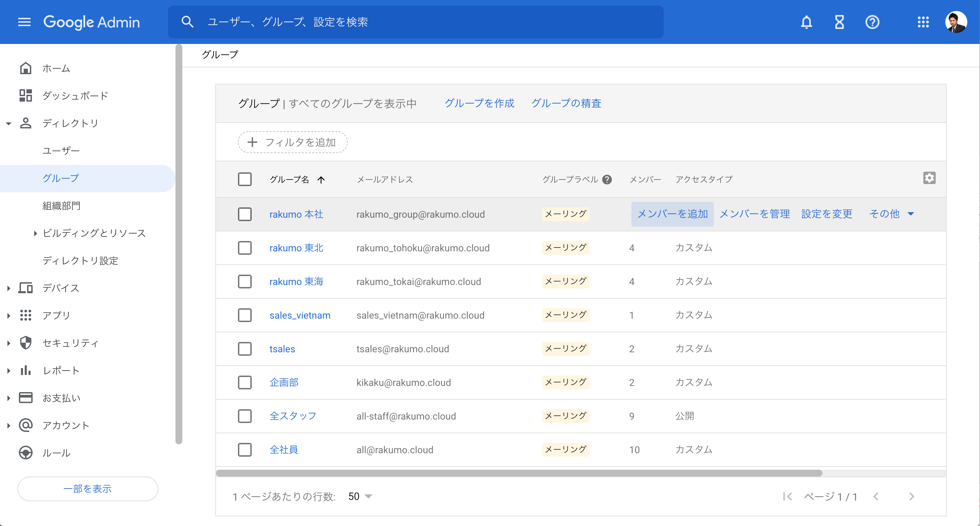Click the Account at-sign icon

[x=25, y=425]
